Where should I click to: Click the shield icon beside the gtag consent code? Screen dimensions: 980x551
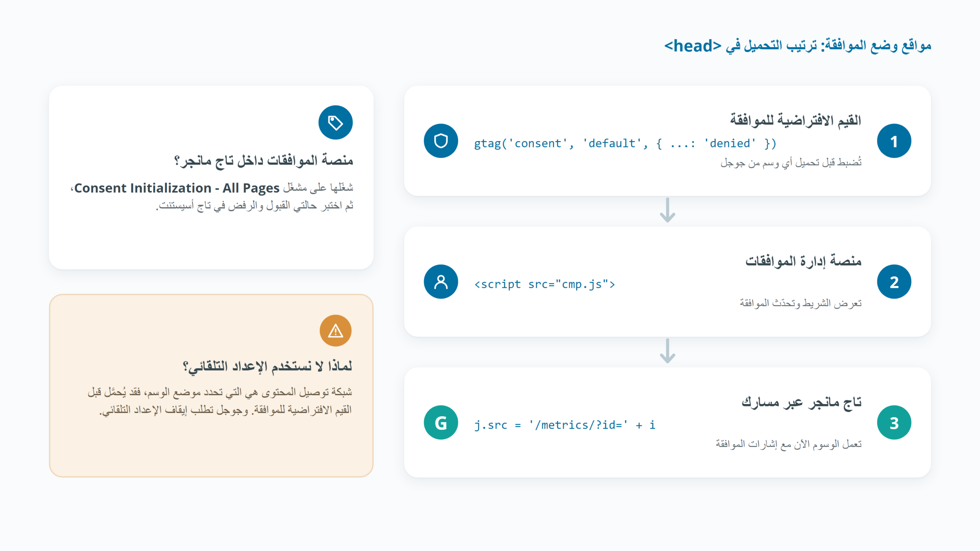tap(441, 141)
